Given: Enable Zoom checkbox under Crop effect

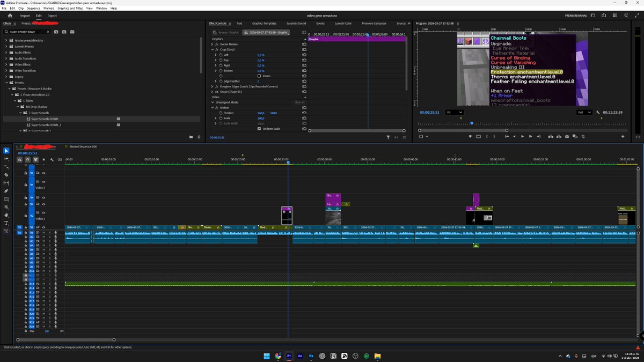Looking at the screenshot, I should pyautogui.click(x=259, y=76).
